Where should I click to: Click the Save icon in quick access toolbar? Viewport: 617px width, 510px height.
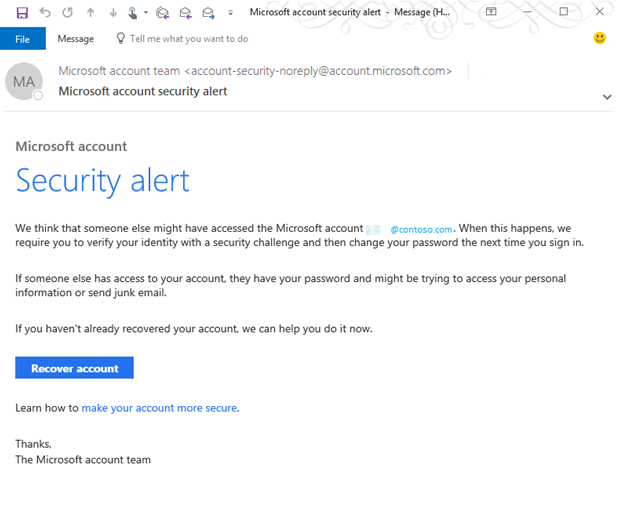22,12
